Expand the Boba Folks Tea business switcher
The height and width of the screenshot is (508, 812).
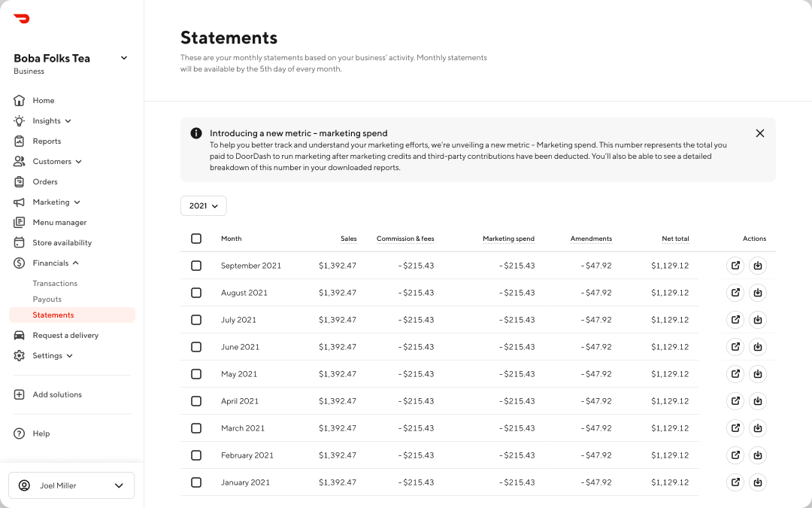point(124,58)
